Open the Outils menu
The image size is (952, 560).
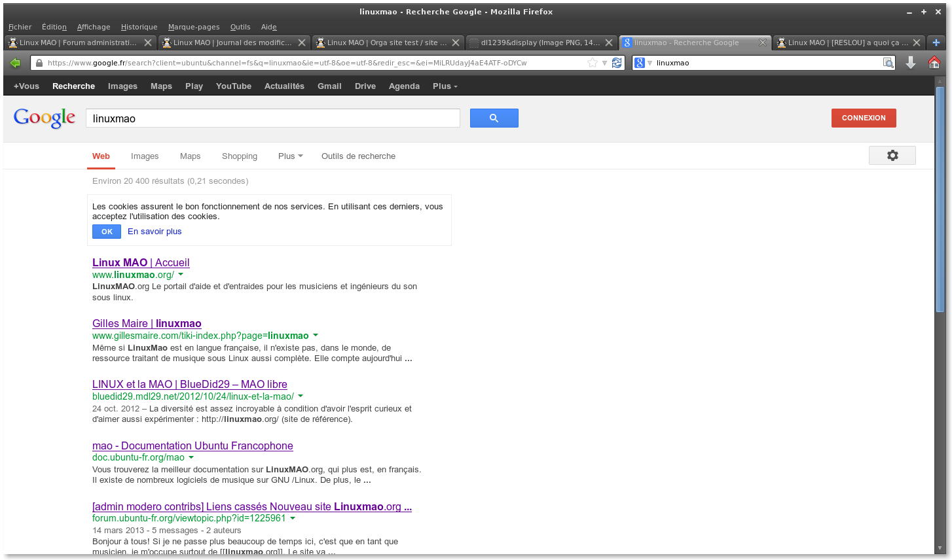[240, 27]
